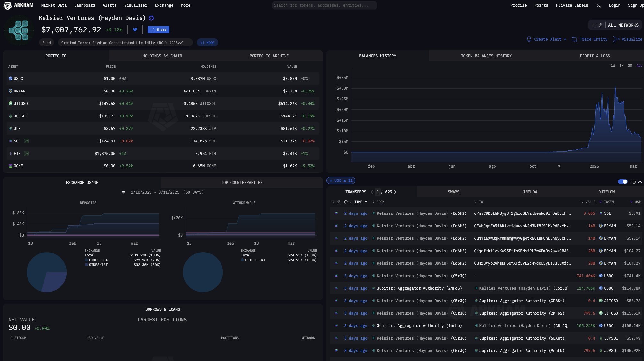This screenshot has width=644, height=361.
Task: Click the JITOSOL token icon in portfolio
Action: [11, 104]
